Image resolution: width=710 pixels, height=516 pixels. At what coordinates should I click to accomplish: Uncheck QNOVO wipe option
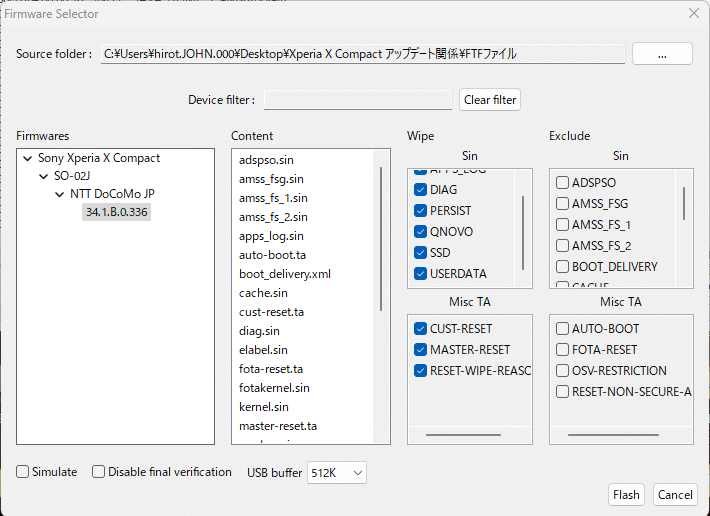pos(420,232)
